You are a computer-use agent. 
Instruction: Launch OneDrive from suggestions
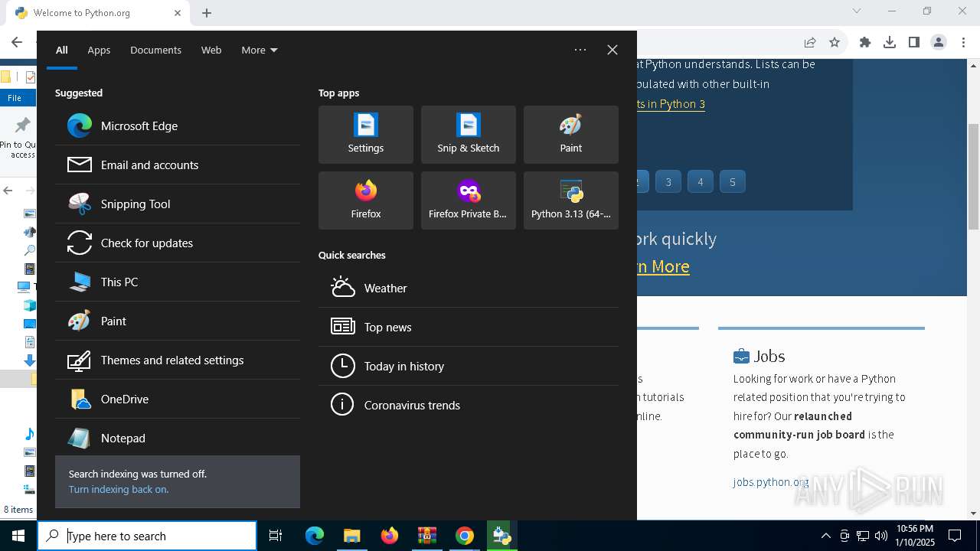[x=178, y=399]
